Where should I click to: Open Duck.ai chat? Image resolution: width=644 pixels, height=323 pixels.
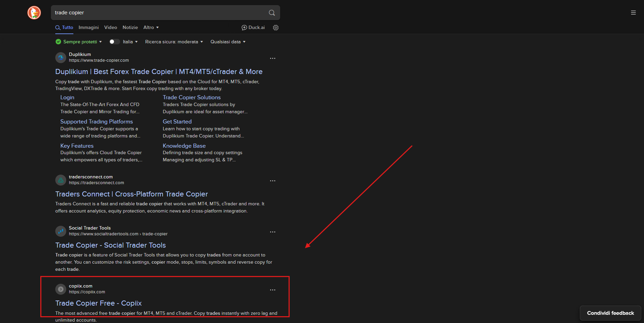[x=253, y=28]
